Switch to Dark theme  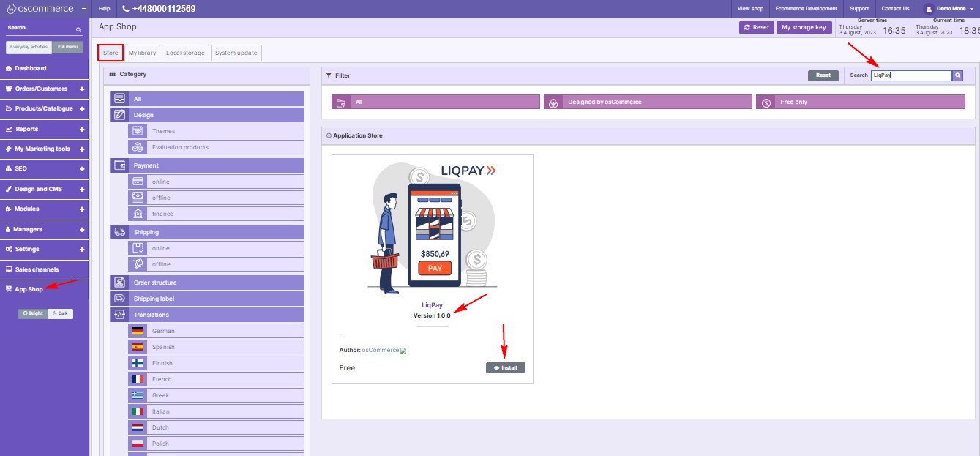60,313
